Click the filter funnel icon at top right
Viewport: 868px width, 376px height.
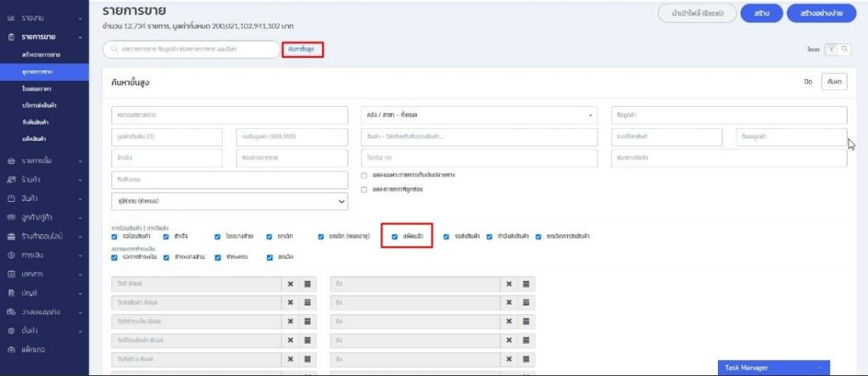(832, 50)
